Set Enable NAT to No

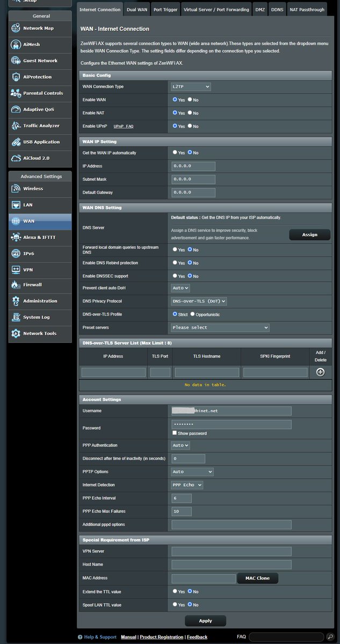(189, 113)
